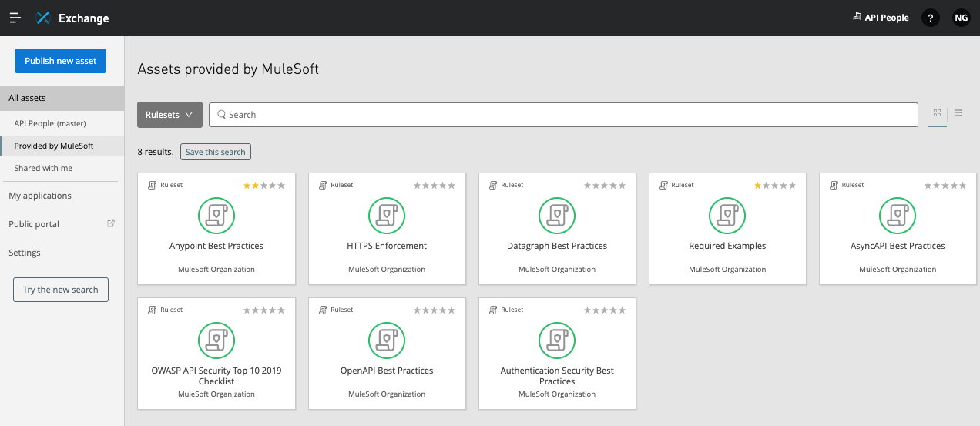
Task: Click star rating on Datagraph Best Practices
Action: pos(605,186)
